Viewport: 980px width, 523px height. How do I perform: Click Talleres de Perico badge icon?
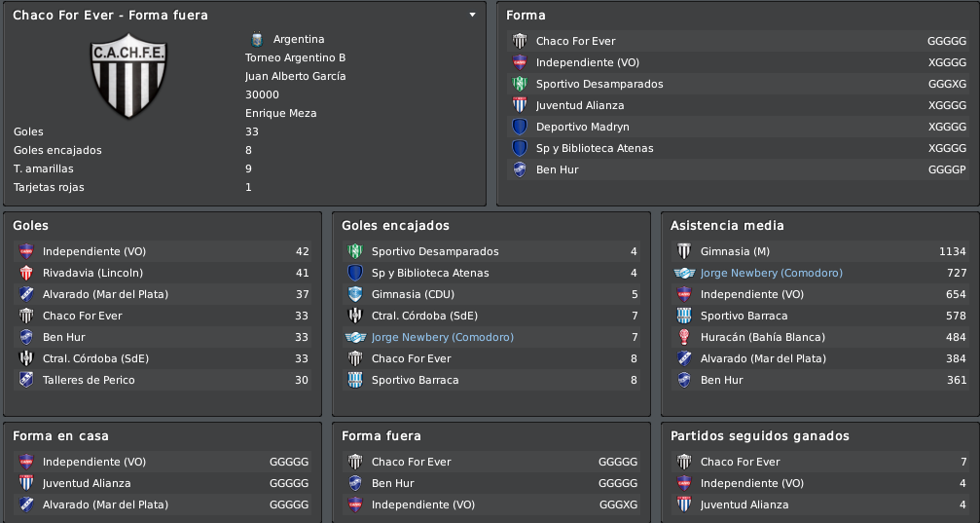[26, 380]
